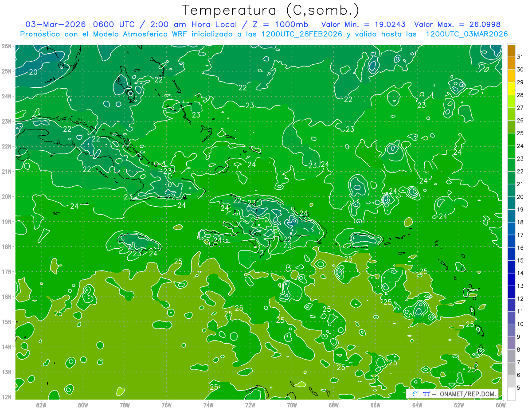Click the 66W longitude axis label
The image size is (532, 411).
[x=376, y=405]
